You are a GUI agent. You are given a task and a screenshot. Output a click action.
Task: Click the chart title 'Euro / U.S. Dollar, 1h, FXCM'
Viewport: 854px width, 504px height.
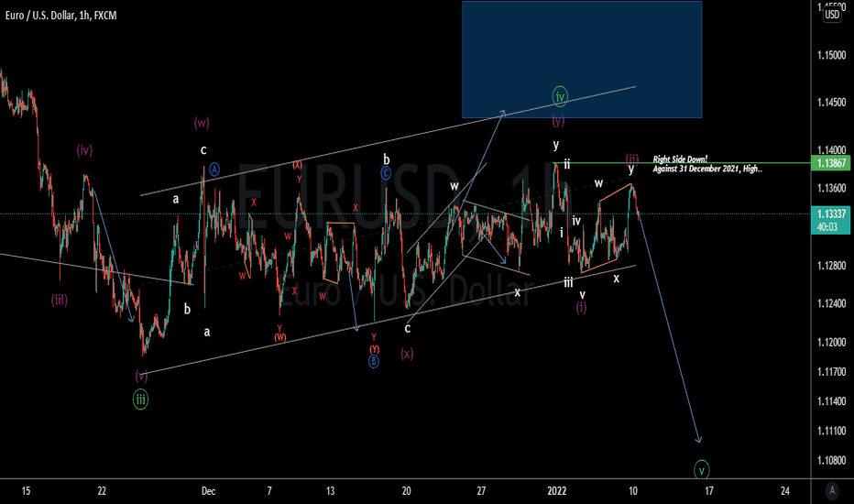tap(61, 16)
